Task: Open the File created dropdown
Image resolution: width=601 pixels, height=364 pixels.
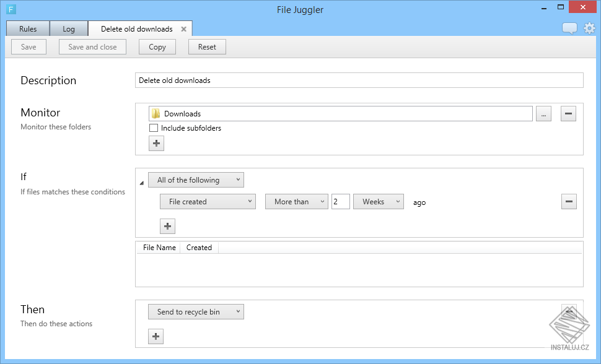Action: coord(208,202)
